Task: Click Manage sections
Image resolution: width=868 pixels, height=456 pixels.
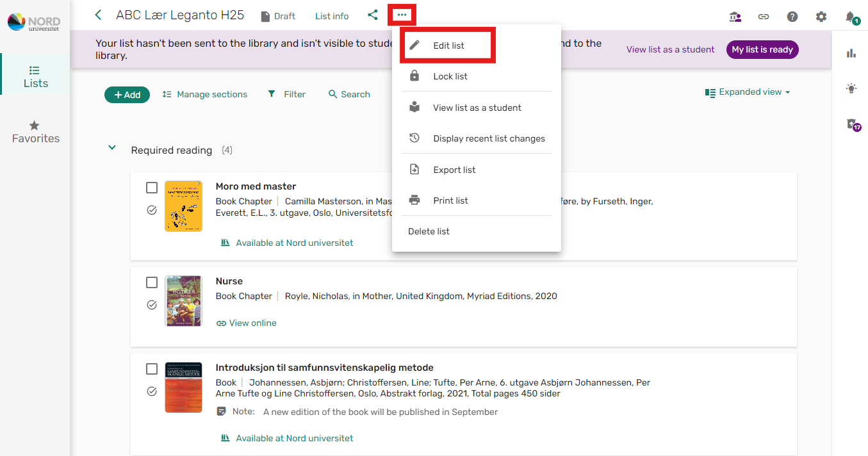Action: 212,94
